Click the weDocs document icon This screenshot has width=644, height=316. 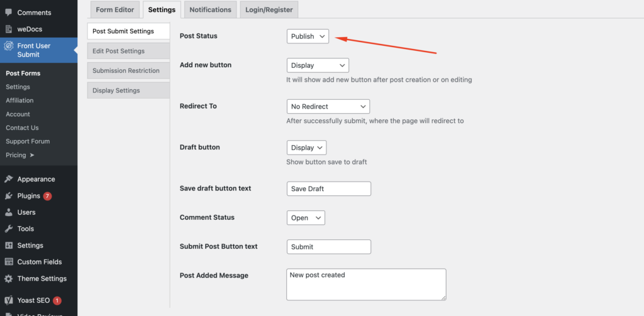(x=8, y=29)
